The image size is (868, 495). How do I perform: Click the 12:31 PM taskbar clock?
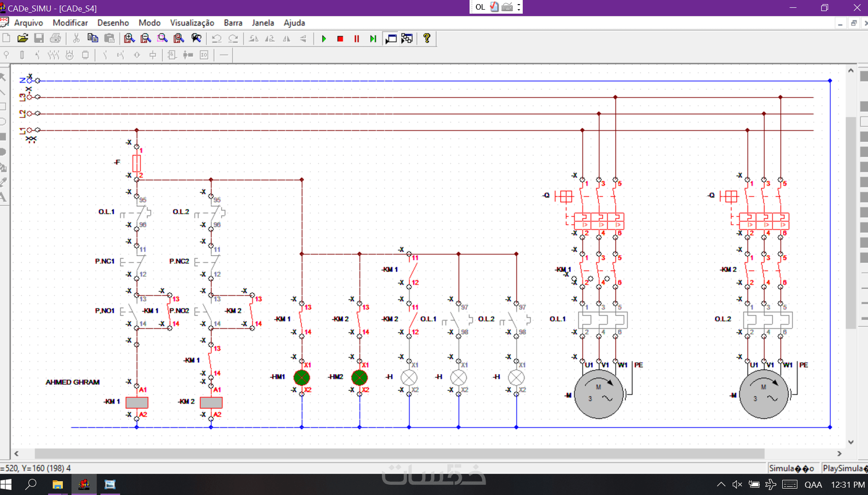(x=848, y=484)
